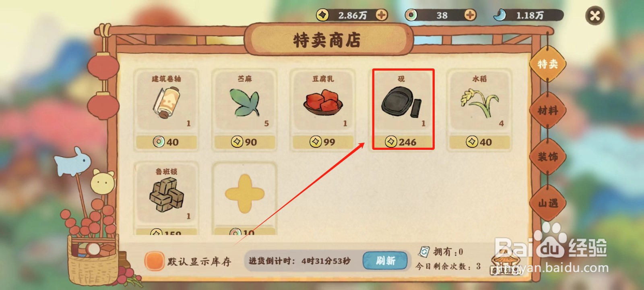Click the yellow plus add-slot tile
Screen dimensions: 644x290
(x=244, y=194)
